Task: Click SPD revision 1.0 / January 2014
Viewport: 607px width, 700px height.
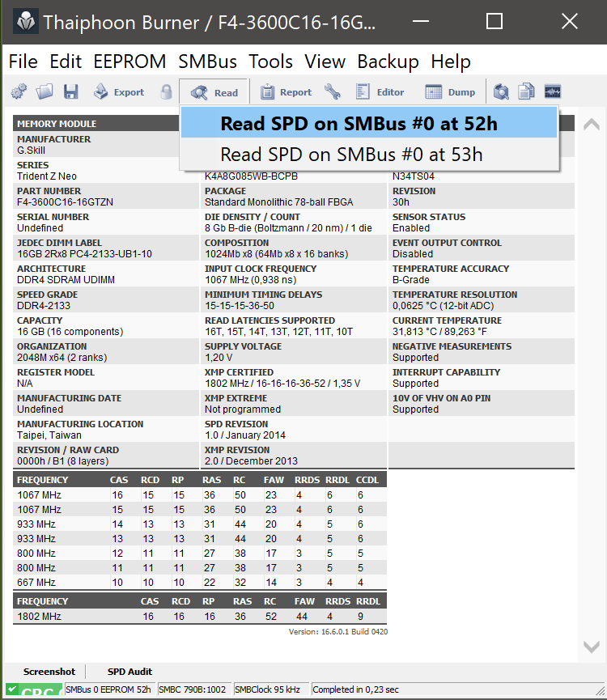Action: point(245,435)
